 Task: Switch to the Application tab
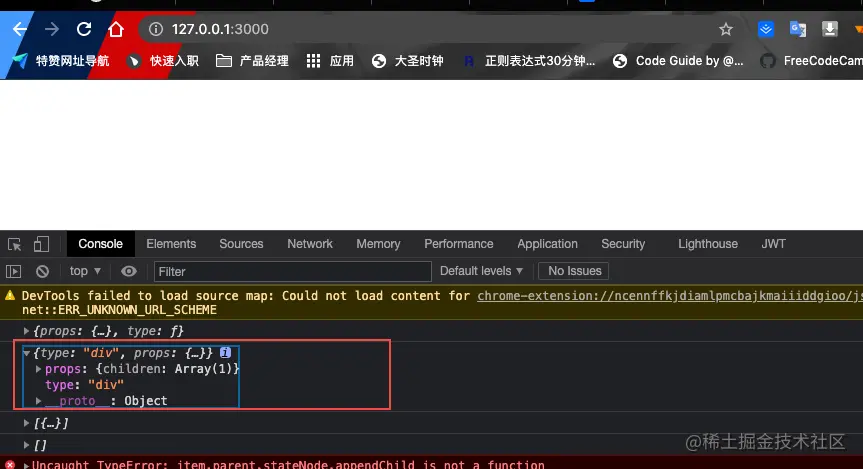547,244
